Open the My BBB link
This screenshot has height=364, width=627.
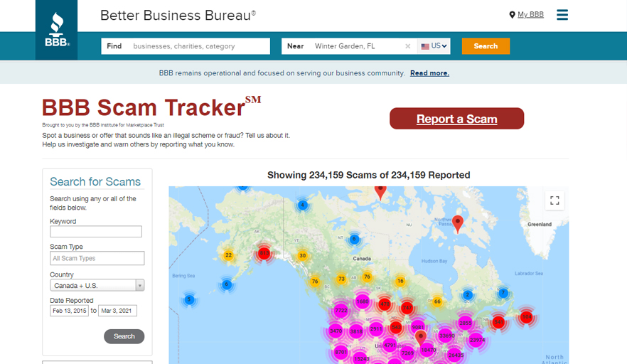[530, 15]
